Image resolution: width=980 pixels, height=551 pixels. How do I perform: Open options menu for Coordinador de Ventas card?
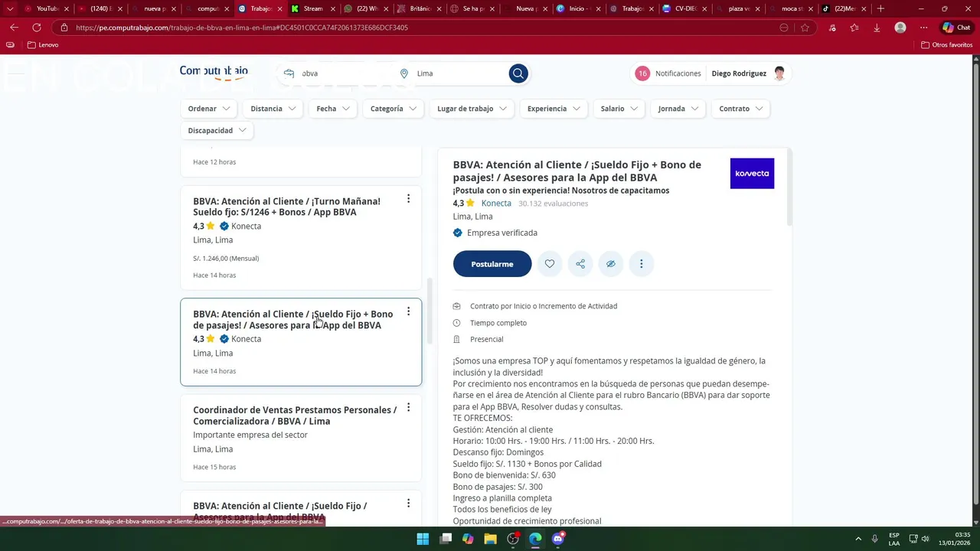(408, 407)
